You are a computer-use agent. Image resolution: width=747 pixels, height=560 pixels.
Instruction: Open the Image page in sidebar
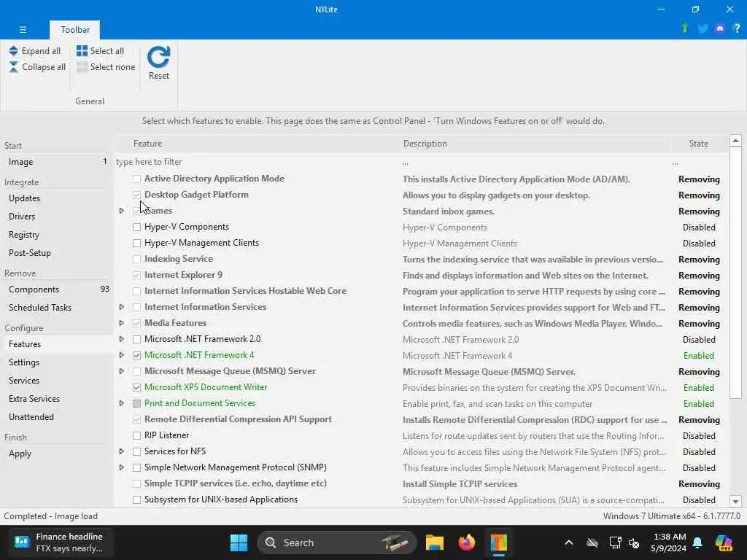coord(56,162)
